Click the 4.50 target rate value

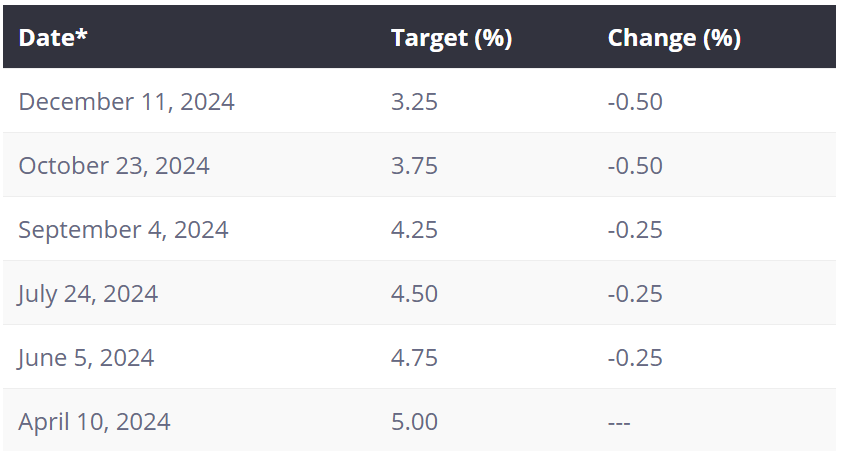click(x=414, y=294)
